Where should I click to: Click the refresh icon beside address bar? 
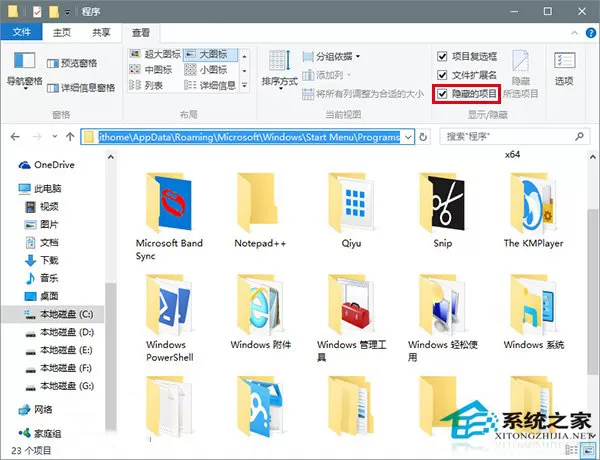pos(423,137)
